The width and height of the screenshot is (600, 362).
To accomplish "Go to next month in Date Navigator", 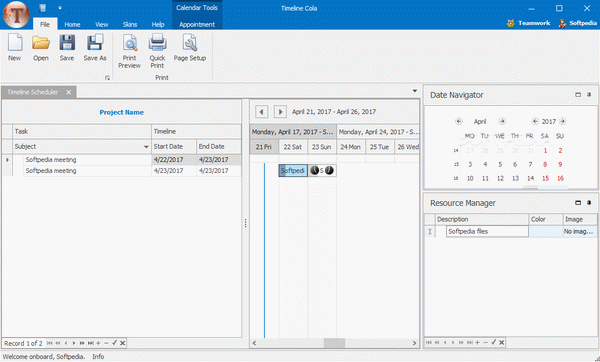I will pos(502,121).
